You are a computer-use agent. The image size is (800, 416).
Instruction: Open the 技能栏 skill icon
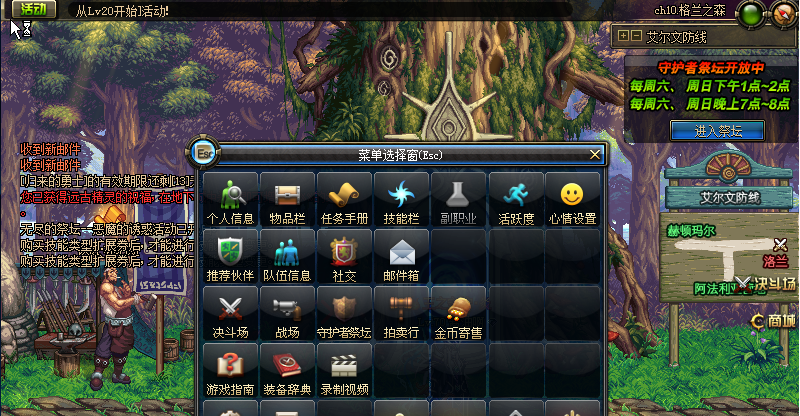click(402, 200)
